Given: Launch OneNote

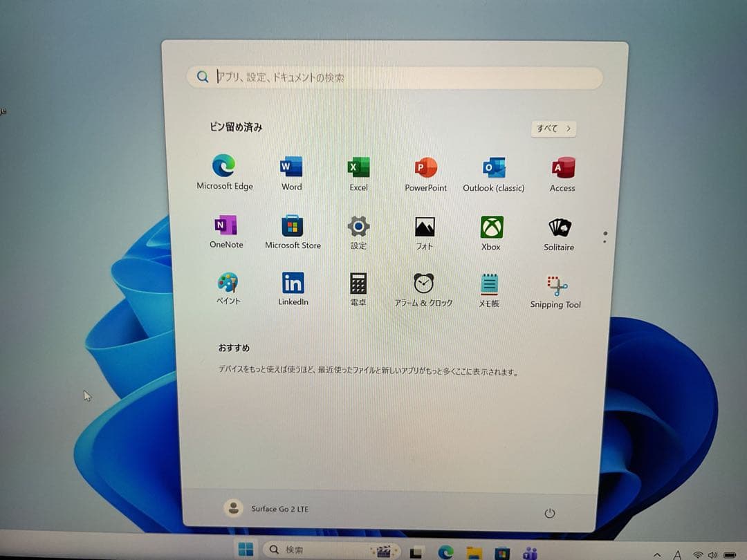Looking at the screenshot, I should point(225,225).
